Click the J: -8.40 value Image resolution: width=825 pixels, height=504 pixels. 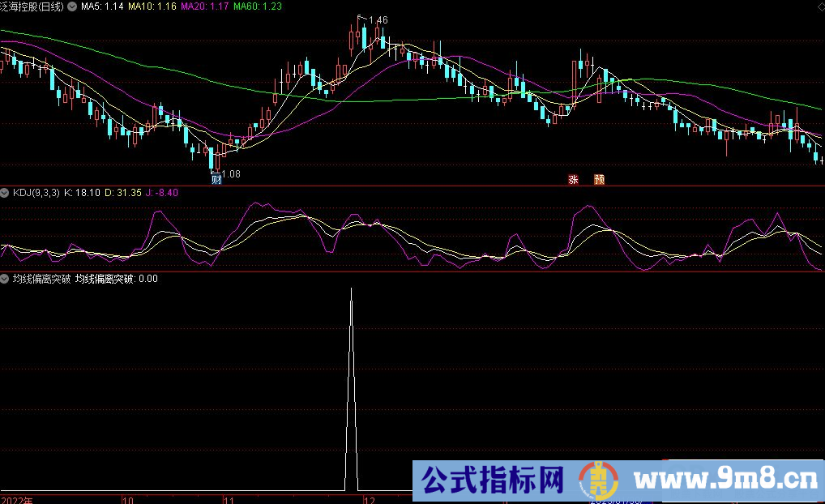[x=162, y=193]
